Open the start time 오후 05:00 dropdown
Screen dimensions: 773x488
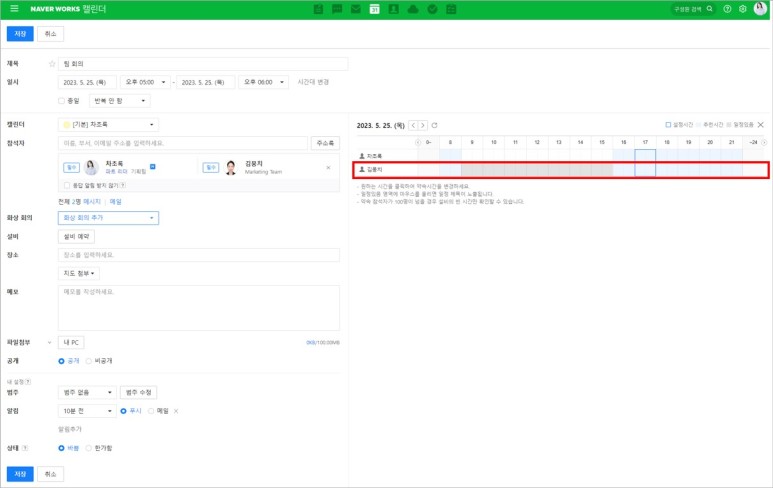click(145, 82)
